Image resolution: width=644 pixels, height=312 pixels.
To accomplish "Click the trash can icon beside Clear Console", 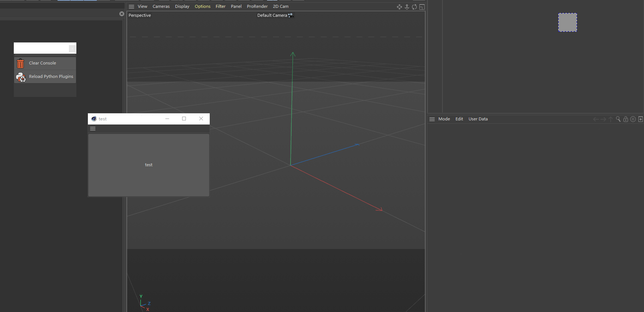I will click(20, 63).
